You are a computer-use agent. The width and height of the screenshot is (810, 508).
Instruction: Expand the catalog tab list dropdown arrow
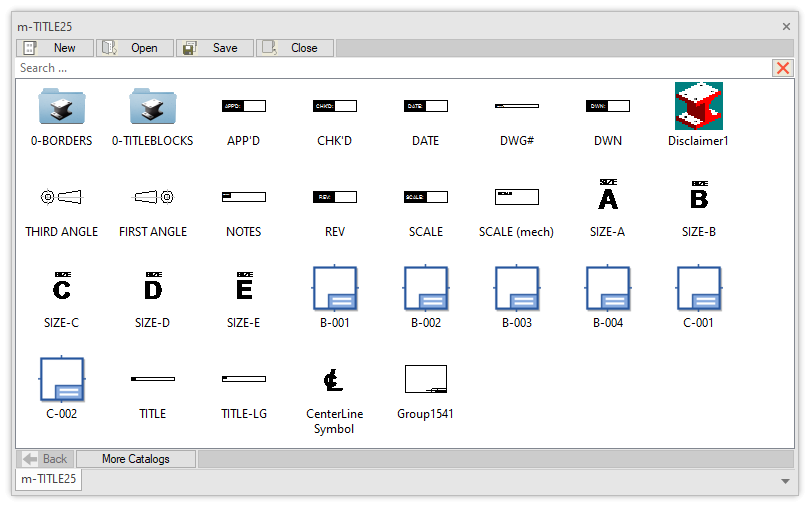click(x=785, y=481)
